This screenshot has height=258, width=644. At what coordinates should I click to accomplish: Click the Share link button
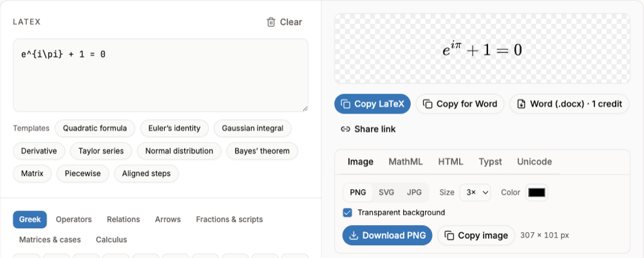coord(368,129)
